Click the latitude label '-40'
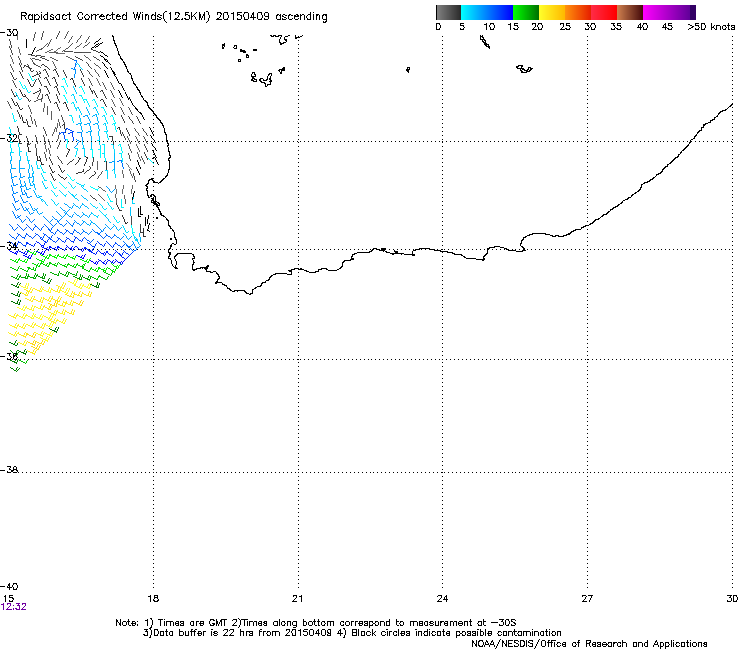The width and height of the screenshot is (740, 650). click(x=9, y=586)
